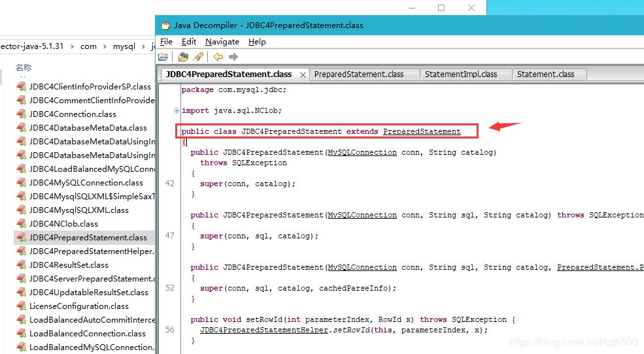Select LicenseConfiguration.class file name
The width and height of the screenshot is (644, 354).
pyautogui.click(x=79, y=306)
